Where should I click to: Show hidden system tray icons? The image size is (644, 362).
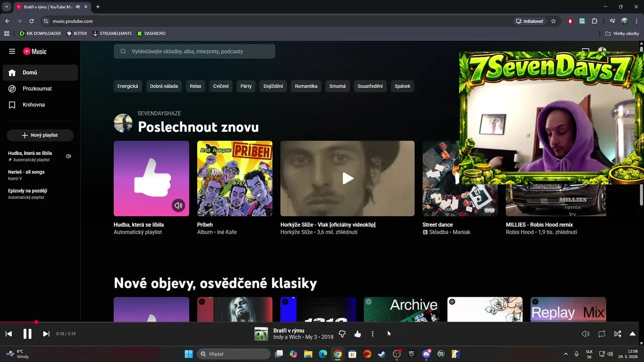[x=566, y=354]
